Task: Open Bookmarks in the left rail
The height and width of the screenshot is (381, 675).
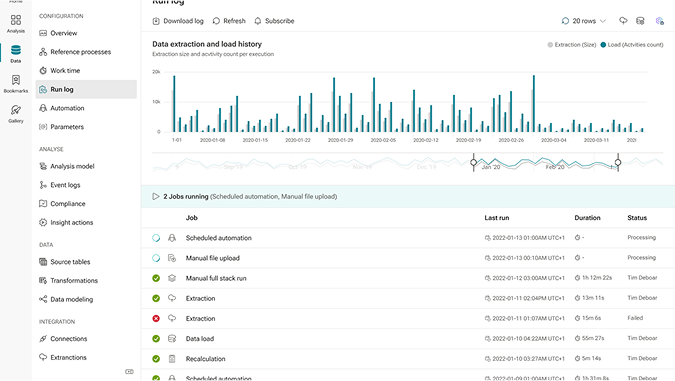Action: (15, 84)
